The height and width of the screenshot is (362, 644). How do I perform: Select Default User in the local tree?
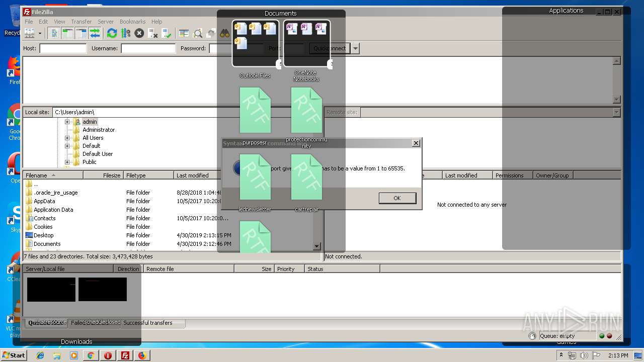98,154
